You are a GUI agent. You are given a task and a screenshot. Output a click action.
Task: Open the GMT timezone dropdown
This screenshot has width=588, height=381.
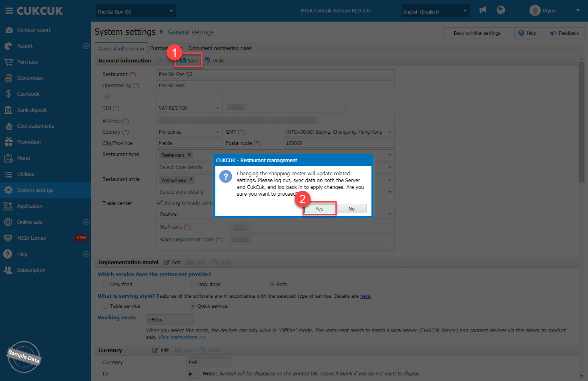tap(339, 132)
